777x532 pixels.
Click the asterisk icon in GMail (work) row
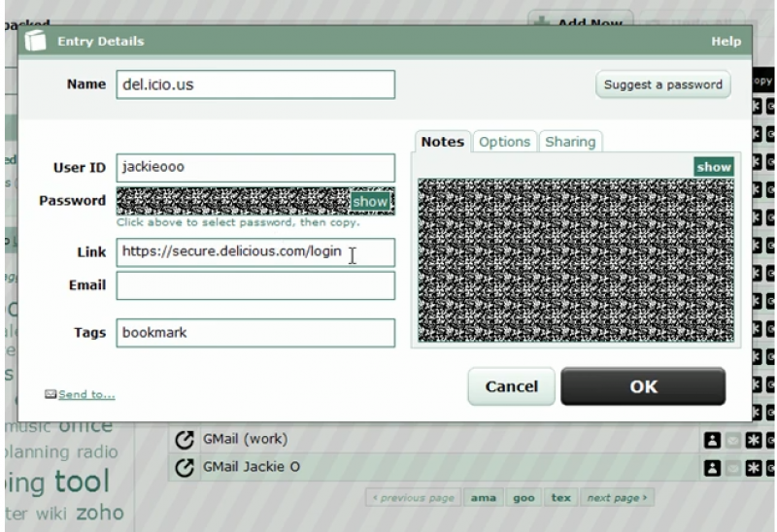click(753, 440)
